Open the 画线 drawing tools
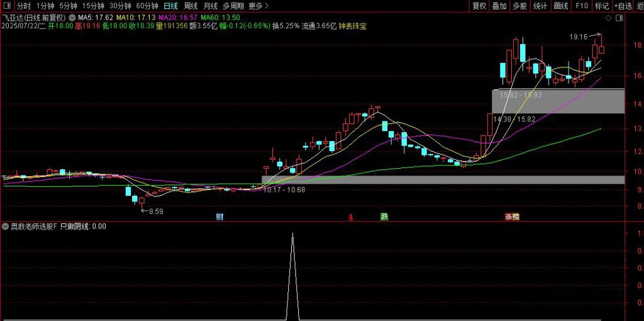 (x=560, y=6)
